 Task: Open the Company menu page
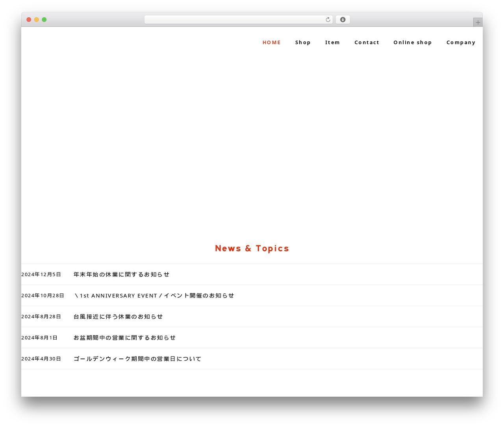click(x=461, y=43)
